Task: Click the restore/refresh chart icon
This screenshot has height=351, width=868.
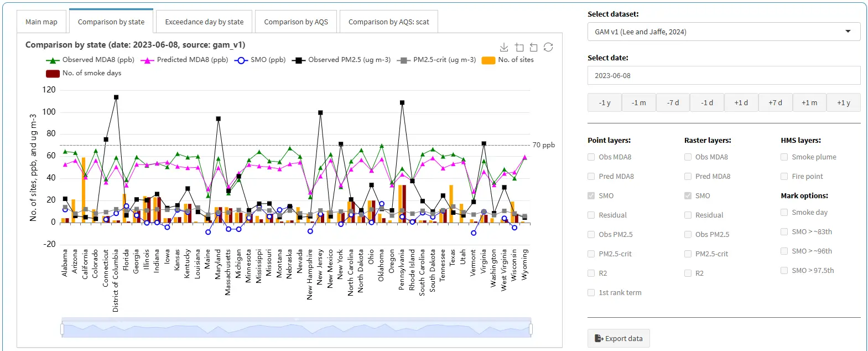Action: tap(548, 48)
